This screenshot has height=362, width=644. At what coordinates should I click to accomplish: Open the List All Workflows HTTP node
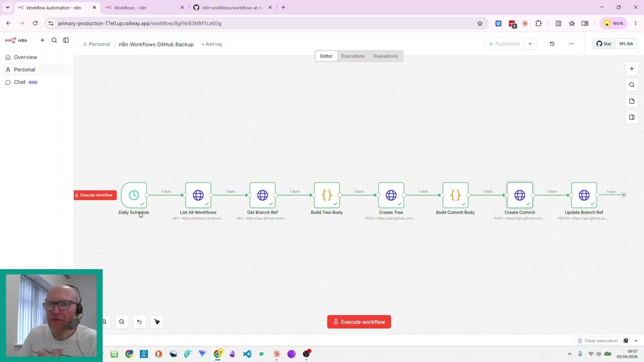pyautogui.click(x=198, y=195)
